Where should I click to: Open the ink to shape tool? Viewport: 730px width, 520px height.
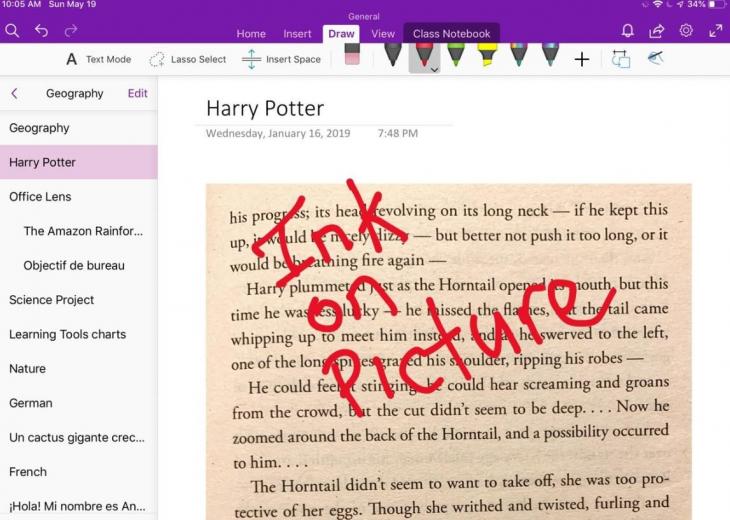pyautogui.click(x=621, y=59)
